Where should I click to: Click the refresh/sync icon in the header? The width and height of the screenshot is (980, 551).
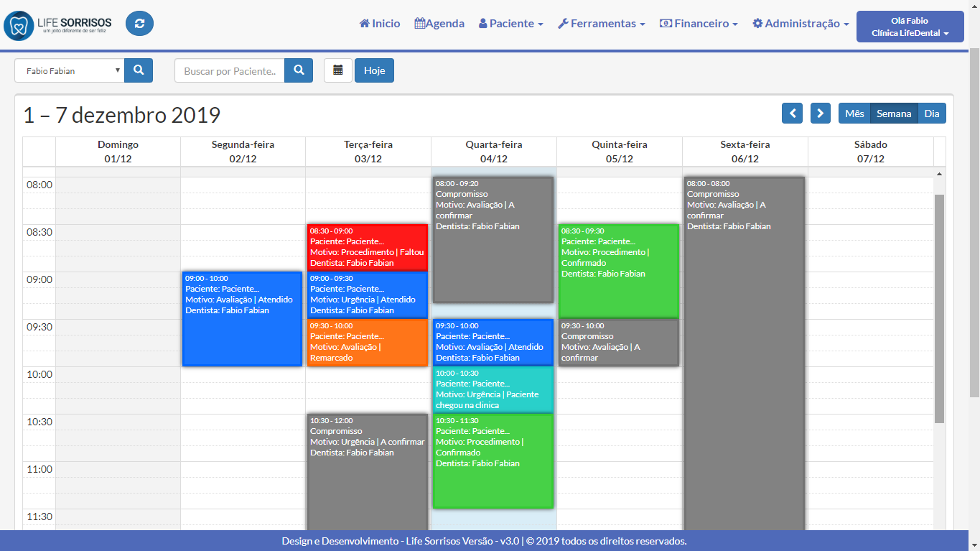[139, 23]
